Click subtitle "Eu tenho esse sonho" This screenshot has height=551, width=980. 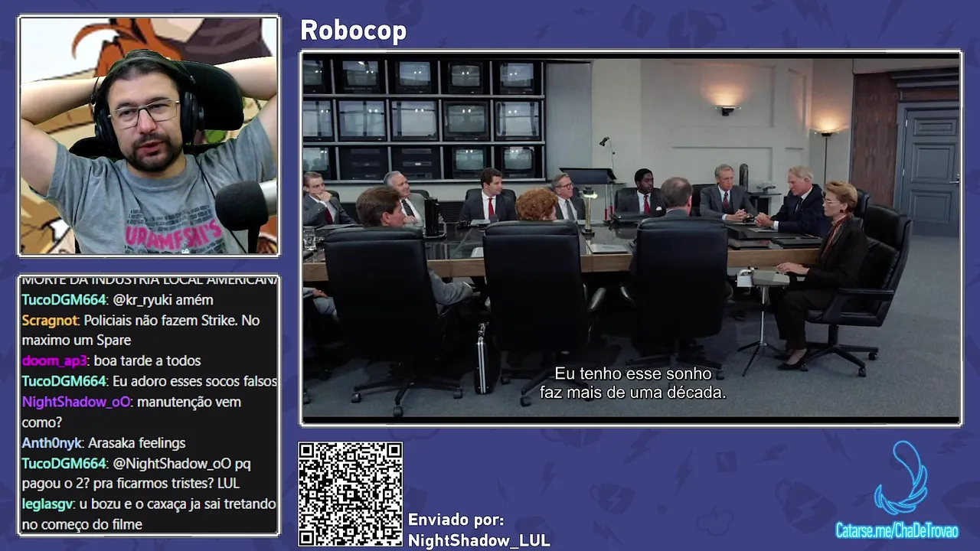[632, 374]
